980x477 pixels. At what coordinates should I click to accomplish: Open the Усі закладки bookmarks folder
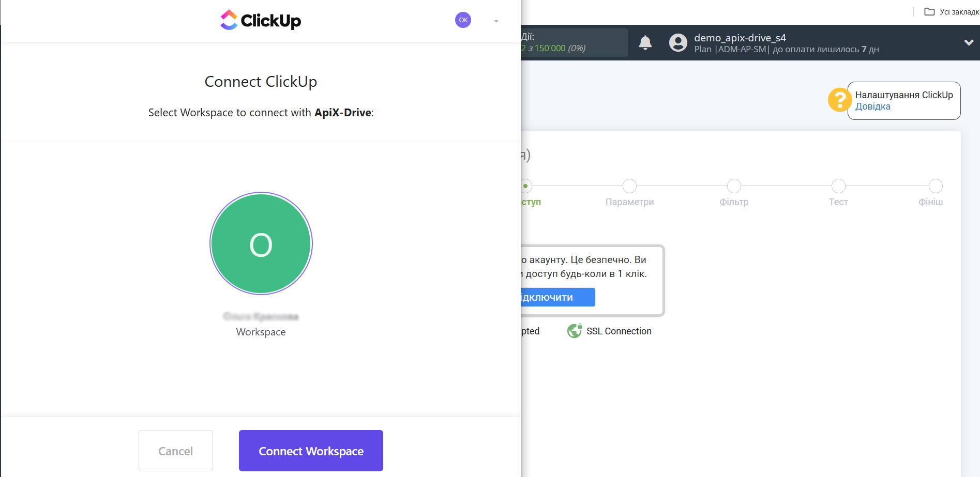(x=952, y=11)
